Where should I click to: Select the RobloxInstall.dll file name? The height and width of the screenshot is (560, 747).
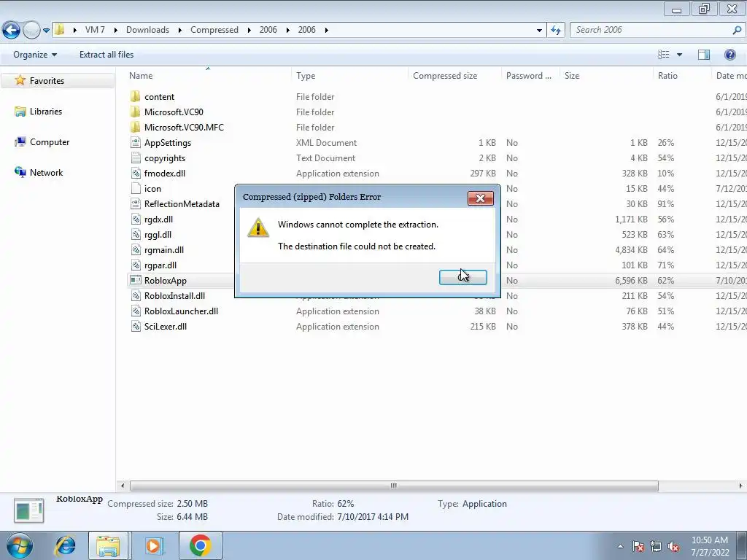pyautogui.click(x=174, y=296)
